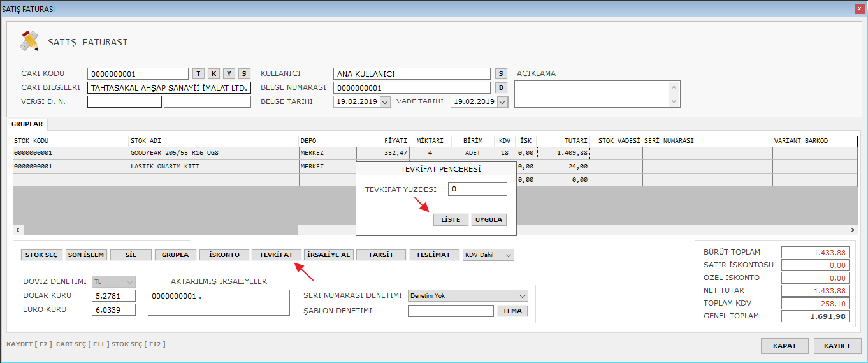
Task: Click the Tevkifat Yüzdesi input field
Action: 477,189
